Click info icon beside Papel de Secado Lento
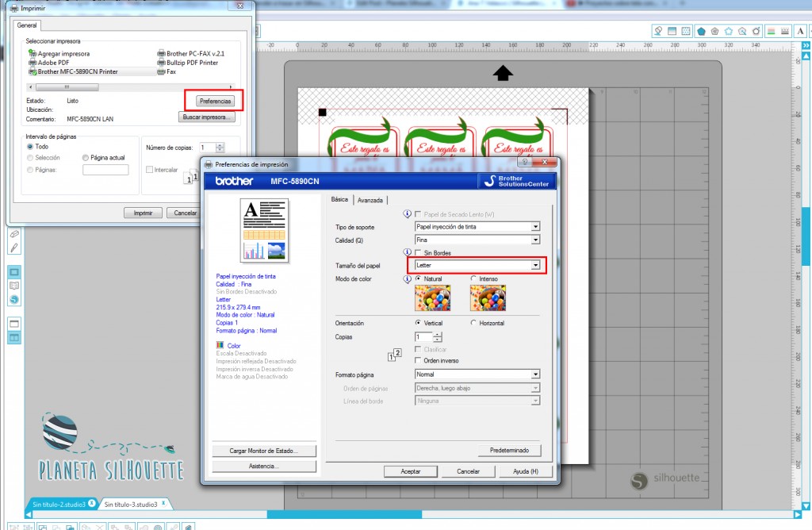The image size is (812, 530). 408,214
